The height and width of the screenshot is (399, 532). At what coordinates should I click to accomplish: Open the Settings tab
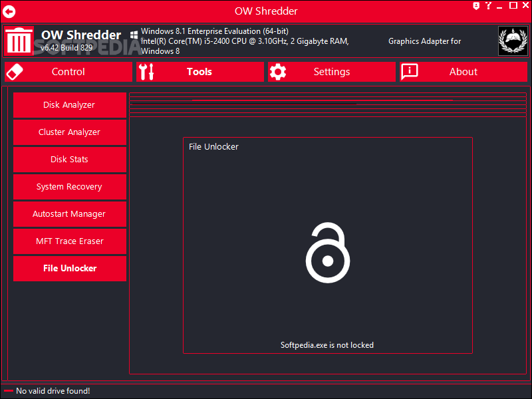tap(332, 72)
